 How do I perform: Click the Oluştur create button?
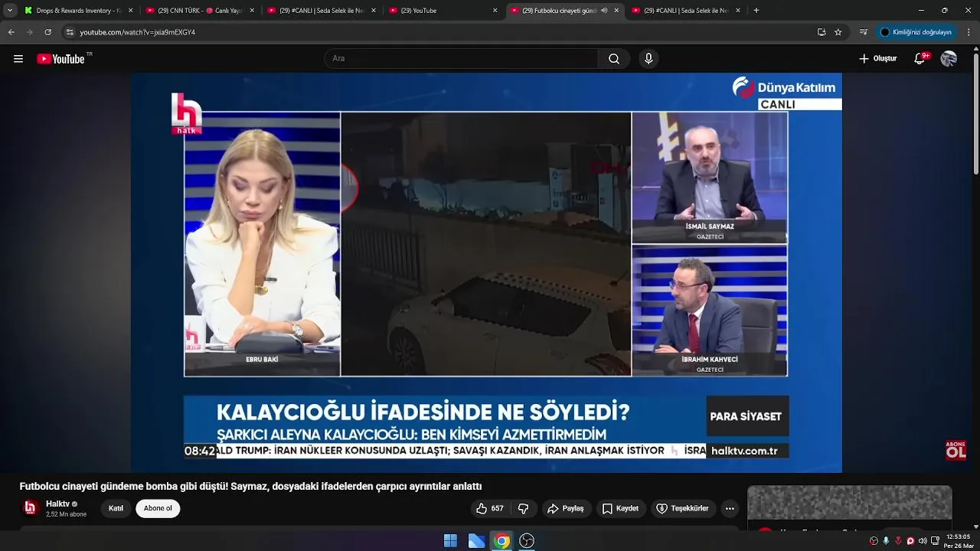877,59
